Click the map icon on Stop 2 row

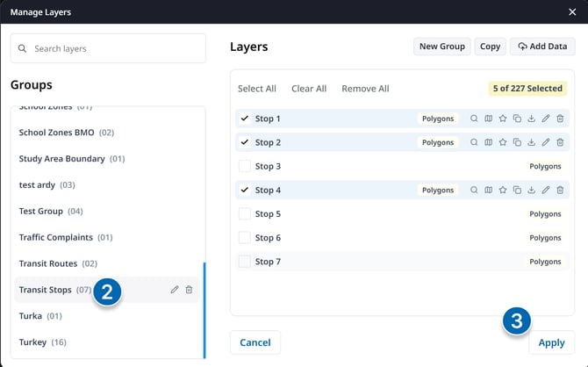(489, 142)
